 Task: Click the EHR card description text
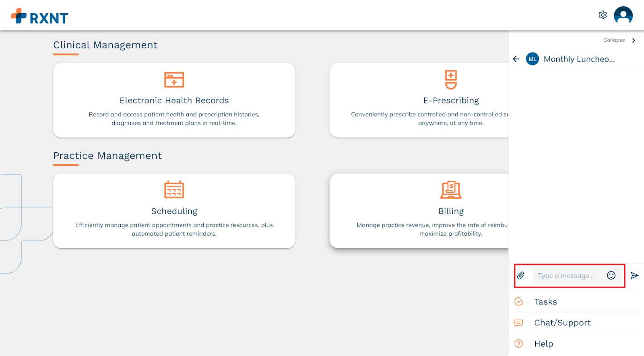pyautogui.click(x=174, y=119)
